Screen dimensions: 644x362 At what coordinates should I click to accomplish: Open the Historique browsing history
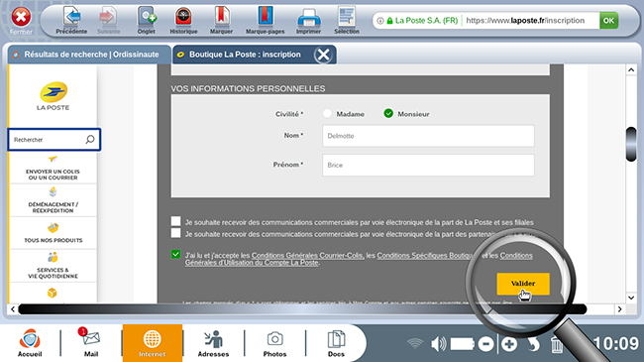pos(183,21)
